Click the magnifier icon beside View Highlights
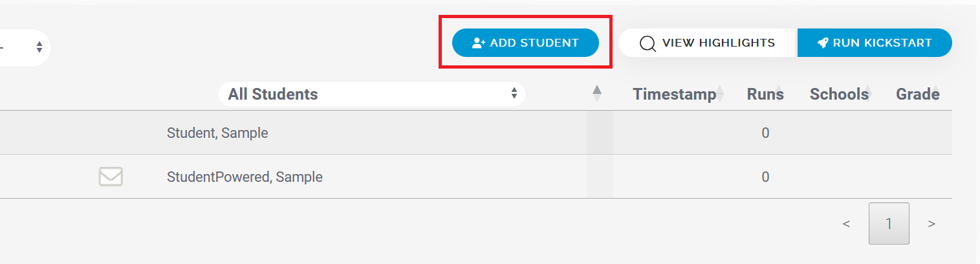The height and width of the screenshot is (264, 980). [648, 43]
